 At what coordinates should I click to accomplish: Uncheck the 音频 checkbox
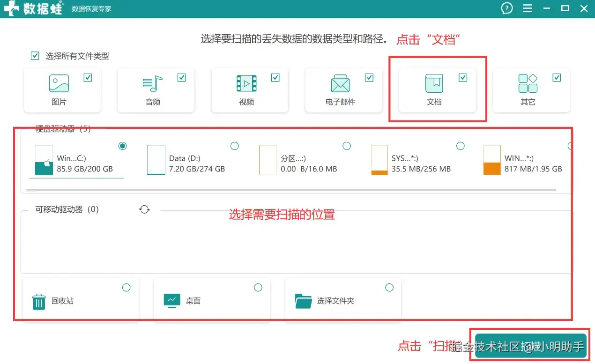(x=181, y=77)
